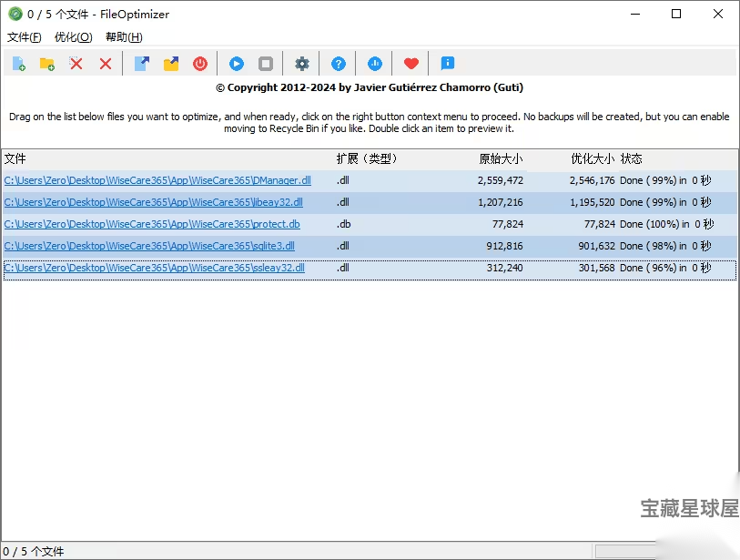Viewport: 740px width, 560px height.
Task: Open the libeay32.dll file link
Action: 154,202
